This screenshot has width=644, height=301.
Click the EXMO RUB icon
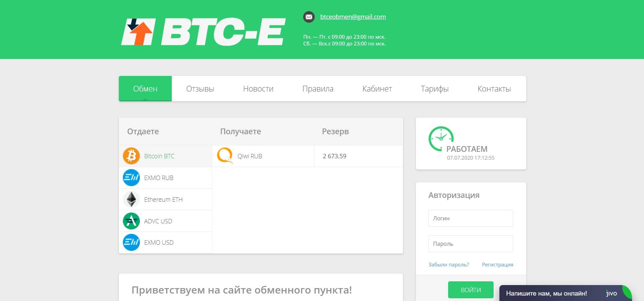pos(131,178)
